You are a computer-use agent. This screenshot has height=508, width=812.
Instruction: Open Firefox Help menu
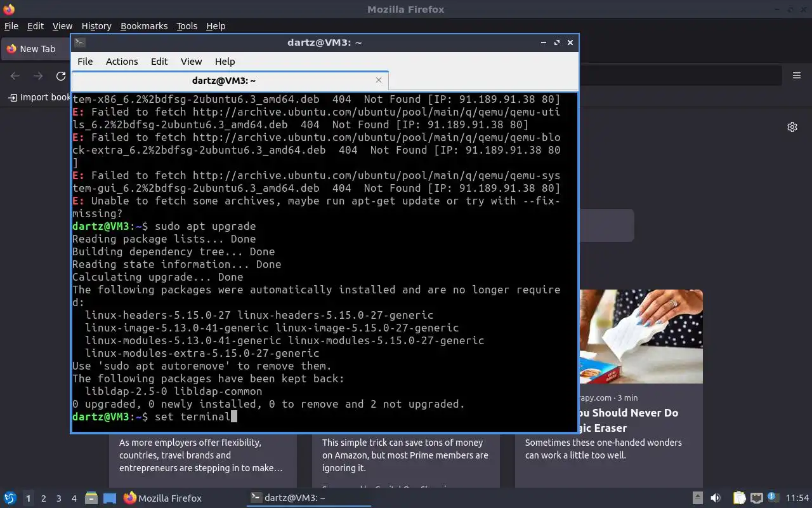[x=216, y=26]
